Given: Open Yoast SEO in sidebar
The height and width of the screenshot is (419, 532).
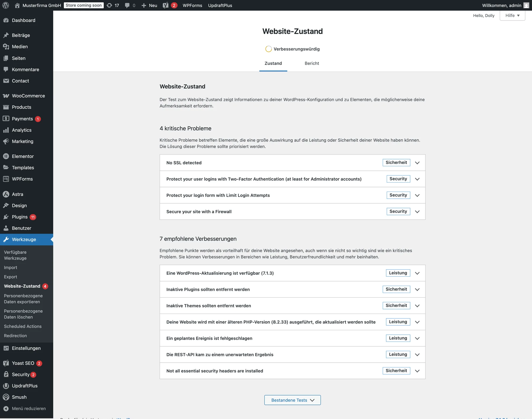Looking at the screenshot, I should 27,363.
